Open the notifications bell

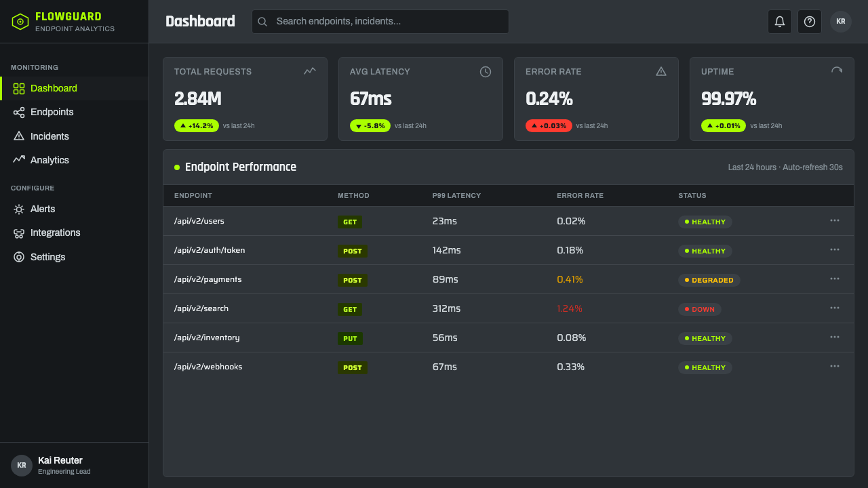pyautogui.click(x=780, y=22)
